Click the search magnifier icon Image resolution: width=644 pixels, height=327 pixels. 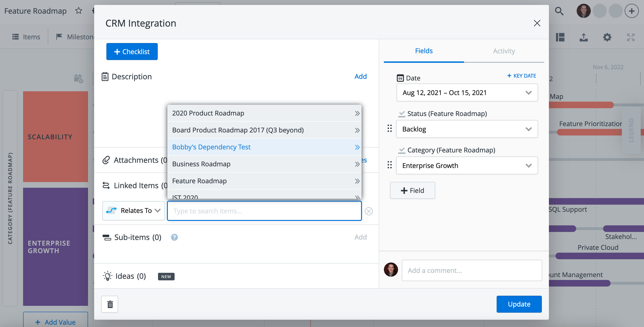[559, 11]
